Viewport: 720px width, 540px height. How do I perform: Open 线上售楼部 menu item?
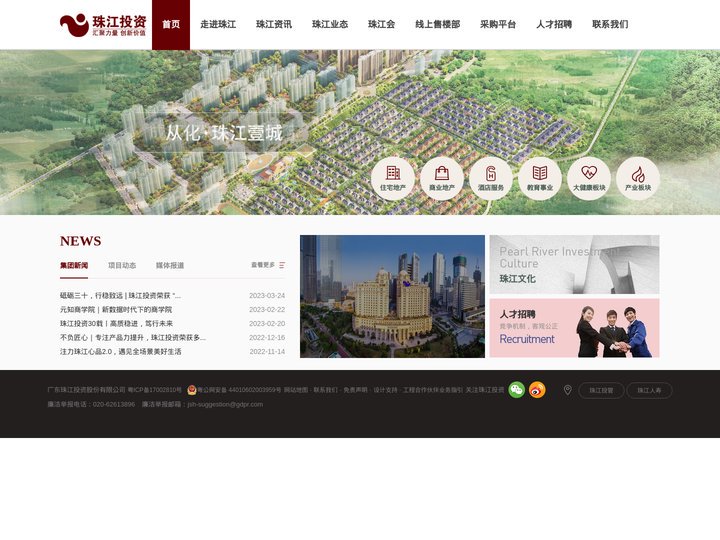[438, 24]
